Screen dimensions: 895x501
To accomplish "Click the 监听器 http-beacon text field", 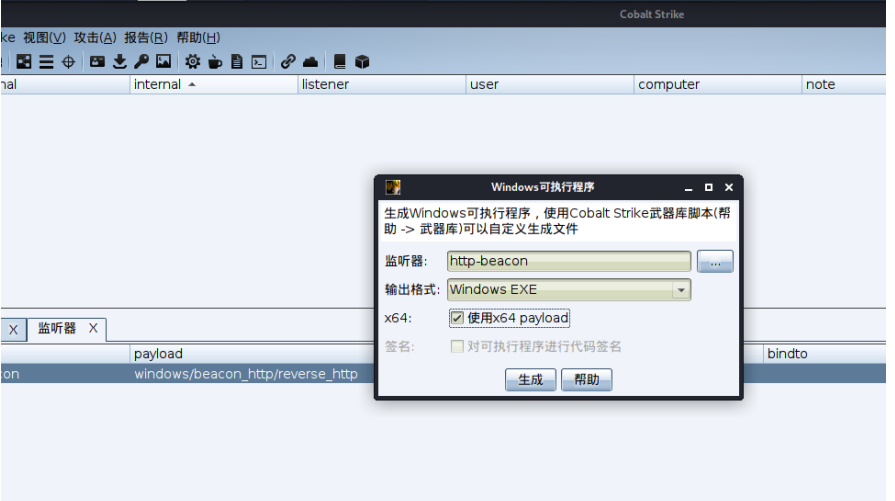I will click(x=568, y=262).
